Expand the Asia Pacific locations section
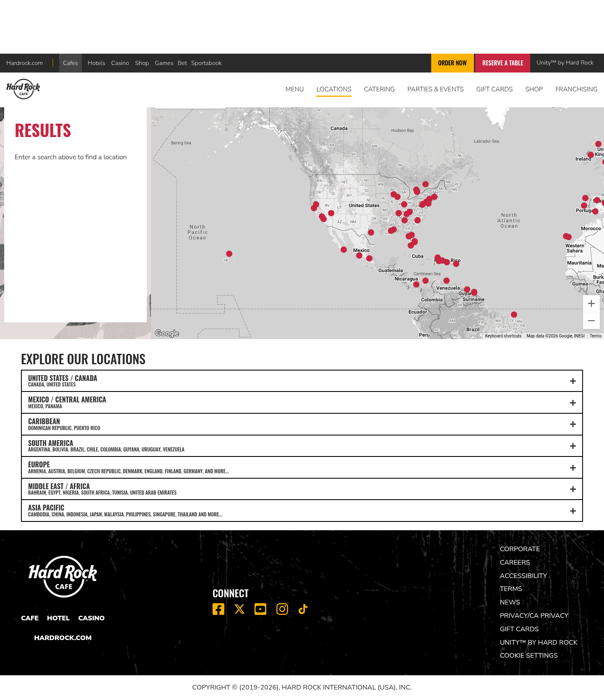 pyautogui.click(x=302, y=511)
